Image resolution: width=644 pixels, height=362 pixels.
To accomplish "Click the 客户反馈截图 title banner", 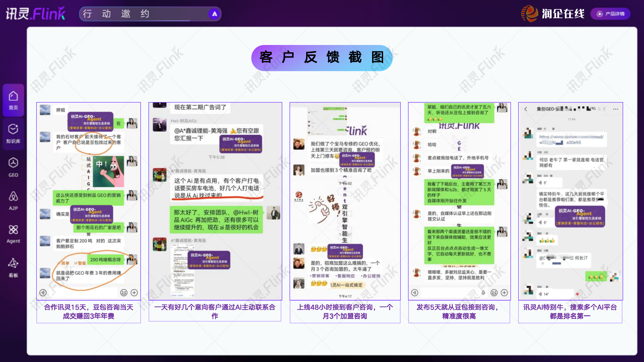I will click(x=322, y=58).
